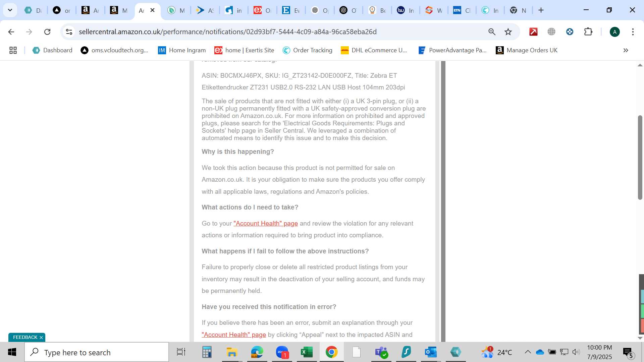Open Microsoft Teams from taskbar
Viewport: 644px width, 362px height.
[x=381, y=352]
